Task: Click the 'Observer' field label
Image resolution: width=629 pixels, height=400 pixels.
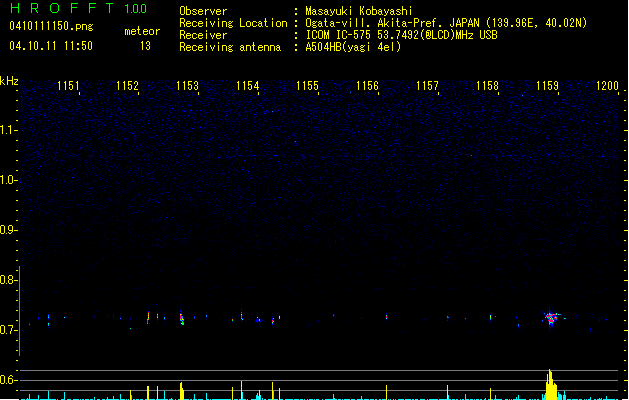Action: click(x=203, y=11)
